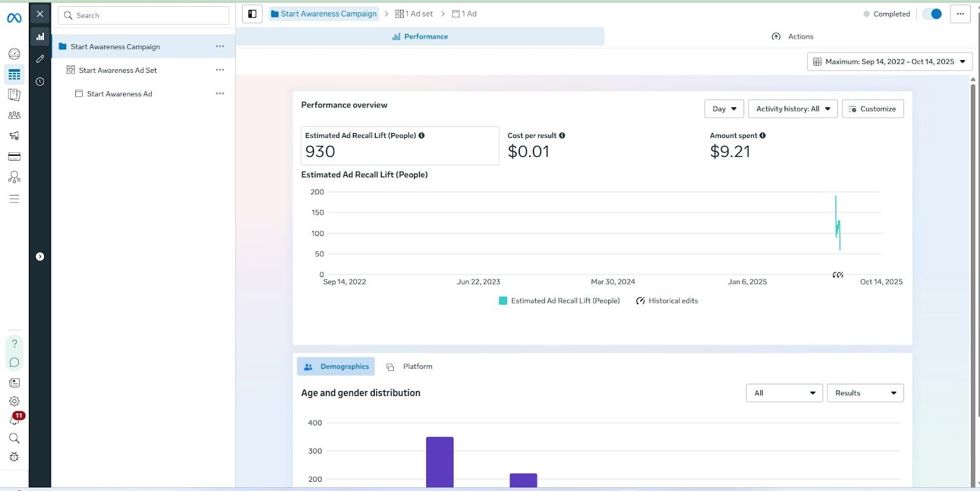
Task: Expand the left navigation arrow button
Action: click(40, 257)
